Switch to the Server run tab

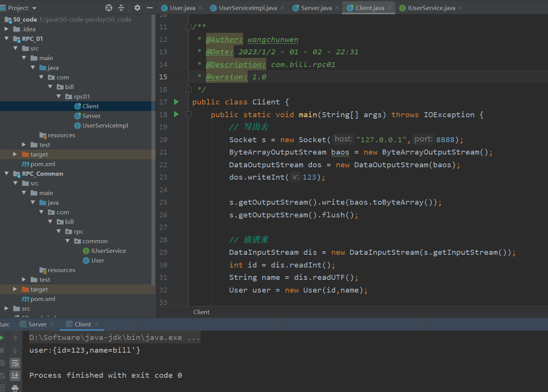[37, 325]
